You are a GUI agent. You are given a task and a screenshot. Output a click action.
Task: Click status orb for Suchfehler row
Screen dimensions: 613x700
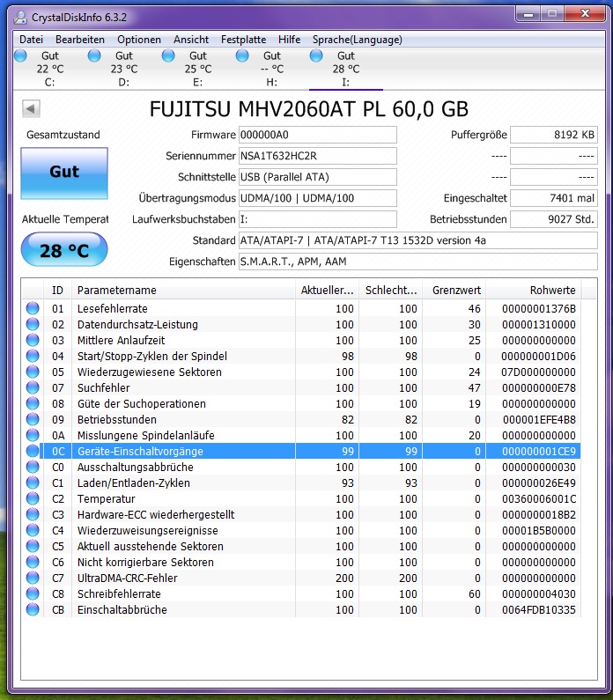click(x=33, y=387)
